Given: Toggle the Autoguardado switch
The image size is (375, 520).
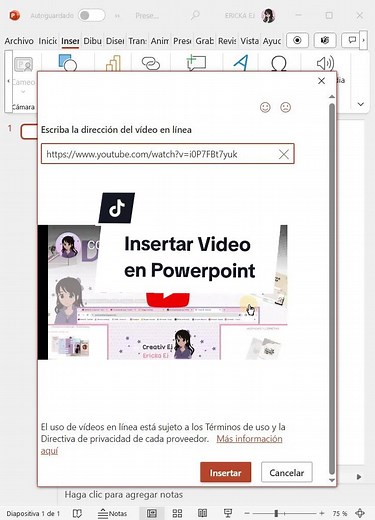Looking at the screenshot, I should 91,15.
